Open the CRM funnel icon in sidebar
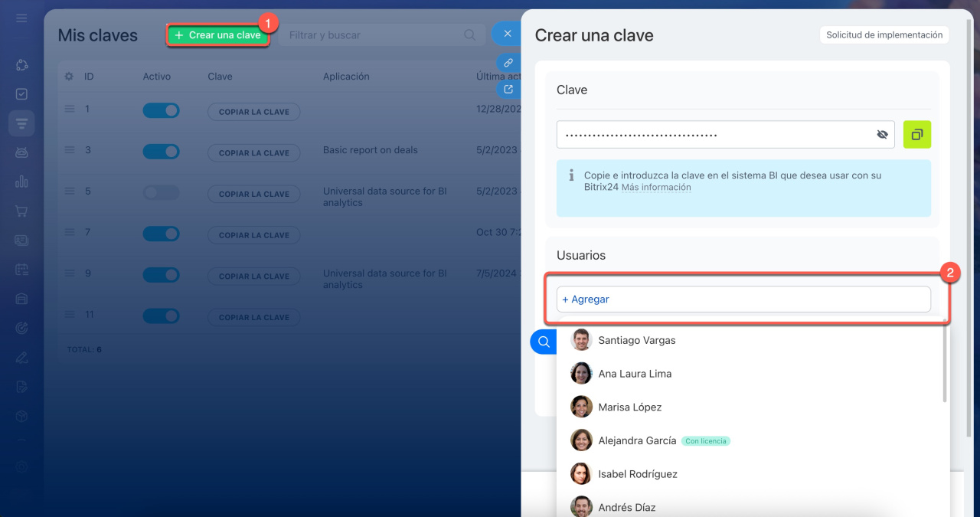 click(21, 123)
